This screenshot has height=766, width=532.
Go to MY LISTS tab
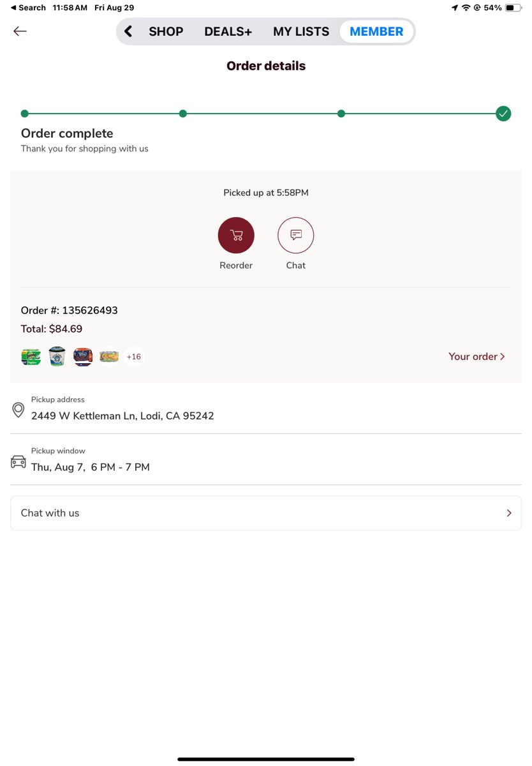[301, 31]
